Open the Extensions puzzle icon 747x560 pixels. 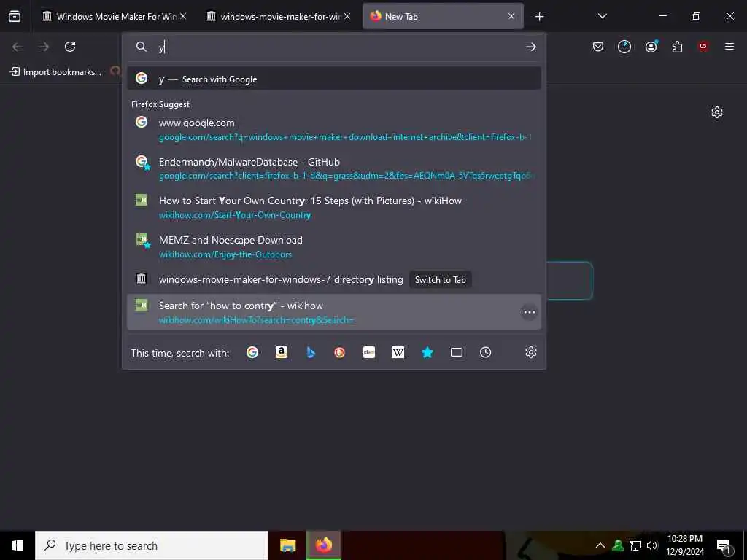tap(677, 47)
